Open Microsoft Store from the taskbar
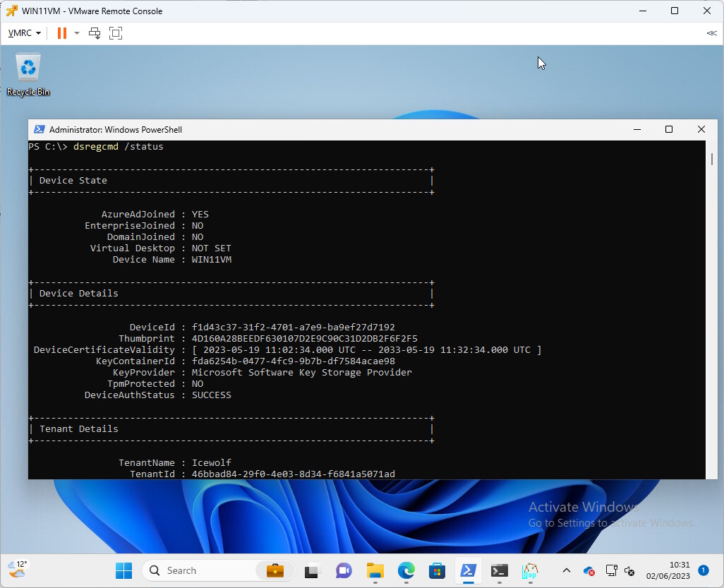The width and height of the screenshot is (724, 588). 437,571
